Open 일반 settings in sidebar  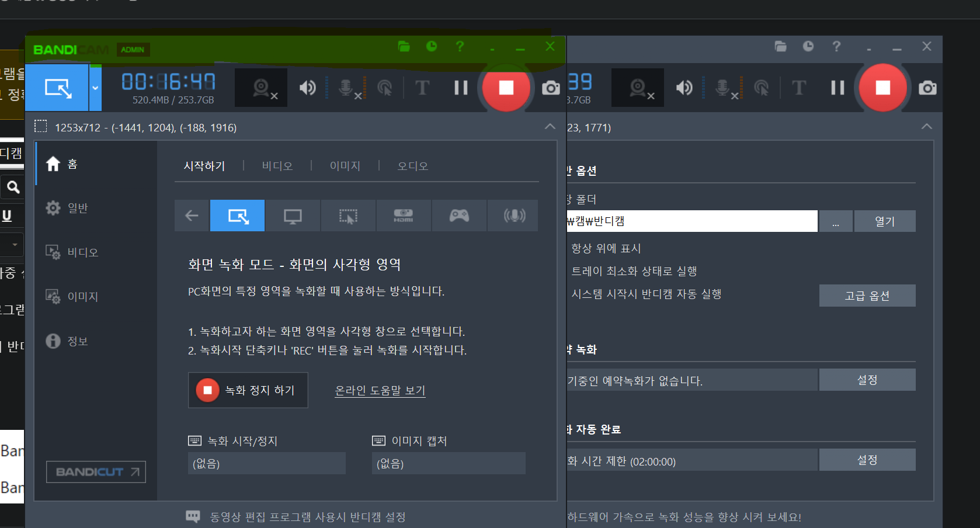96,208
